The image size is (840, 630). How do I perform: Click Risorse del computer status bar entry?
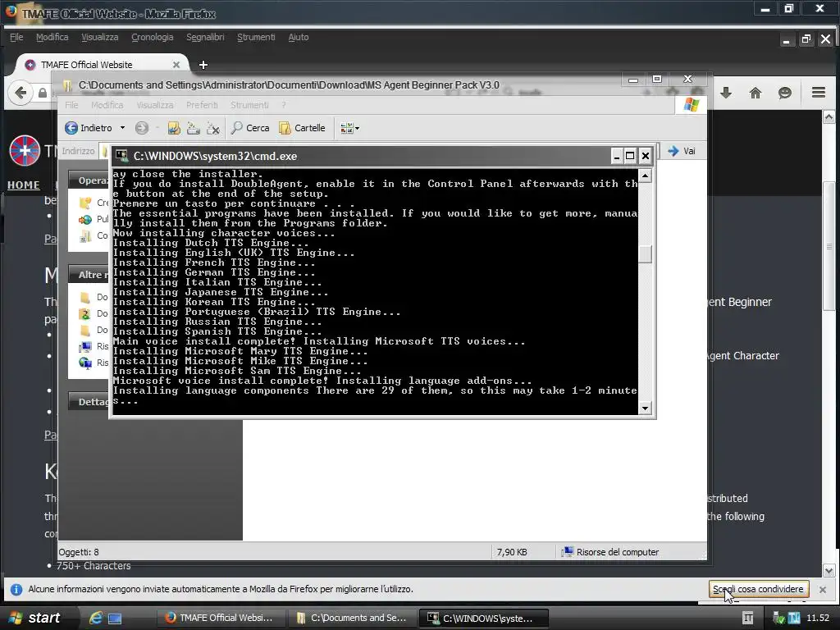coord(610,552)
